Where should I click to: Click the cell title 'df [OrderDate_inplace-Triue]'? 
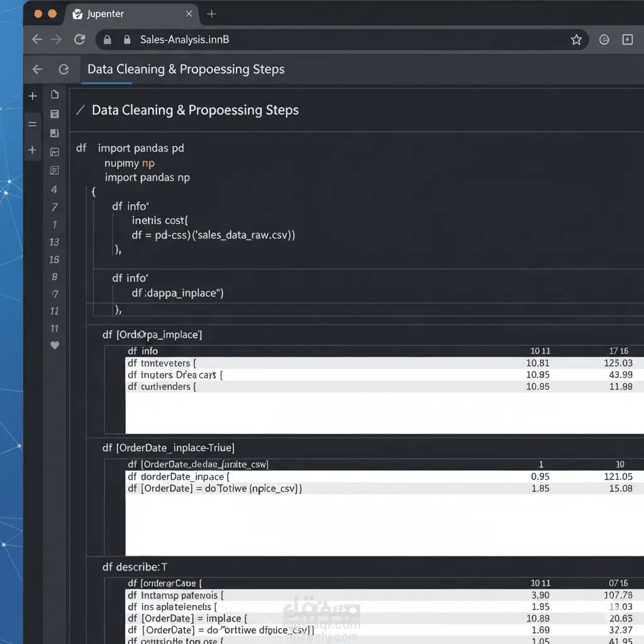tap(169, 448)
